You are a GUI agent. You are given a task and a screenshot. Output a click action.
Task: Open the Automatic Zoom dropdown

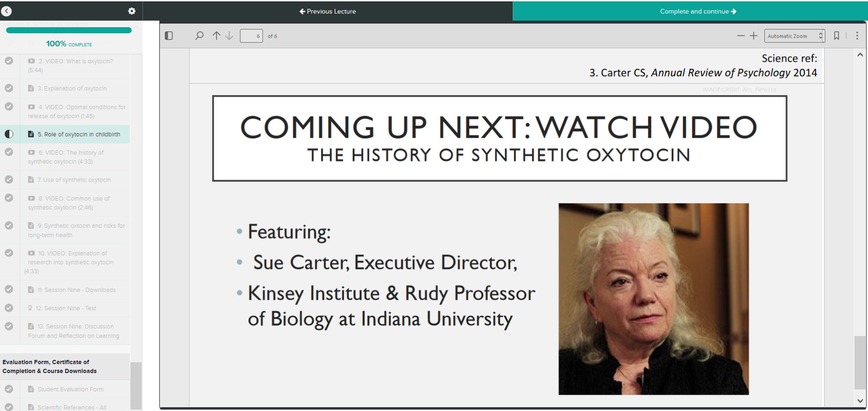794,36
